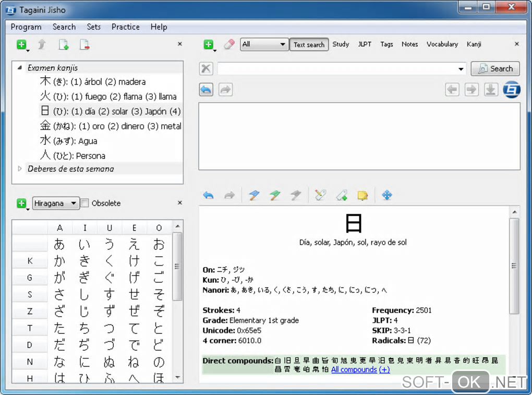Click the yellow note icon
532x395 pixels.
pyautogui.click(x=362, y=195)
